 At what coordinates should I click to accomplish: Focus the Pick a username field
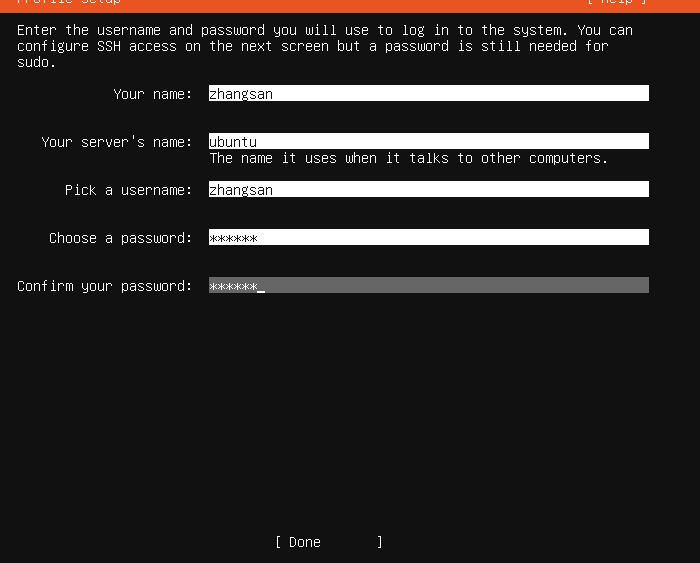(429, 189)
